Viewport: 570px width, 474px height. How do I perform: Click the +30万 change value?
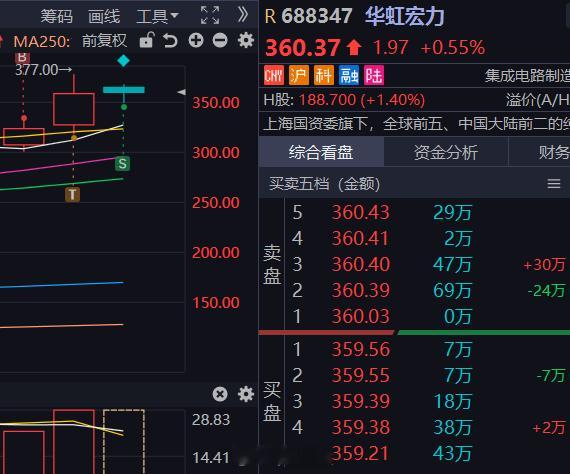point(544,265)
